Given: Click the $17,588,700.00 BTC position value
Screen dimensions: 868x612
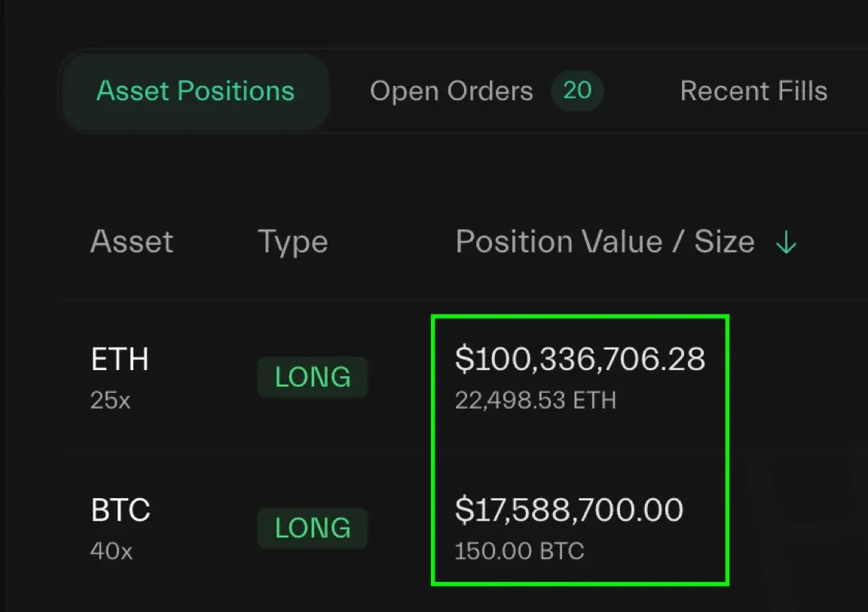Looking at the screenshot, I should 569,509.
